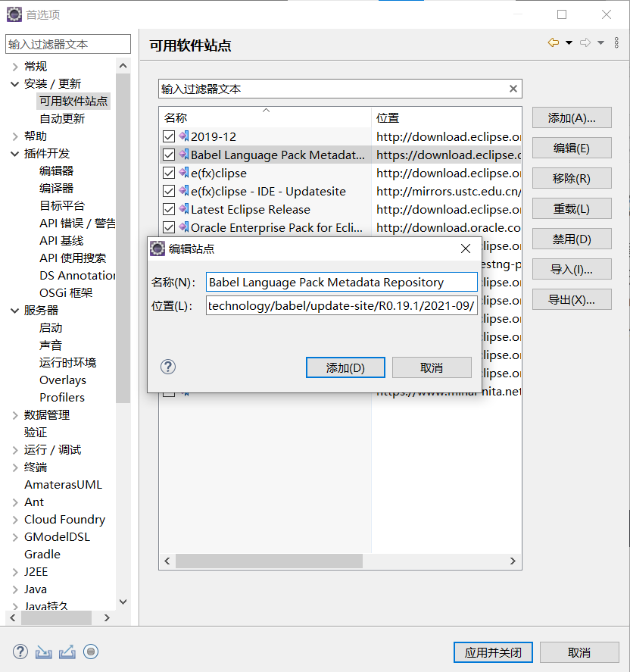Screen dimensions: 630x672
Task: Click scroll-right arrow of sites table
Action: point(513,561)
